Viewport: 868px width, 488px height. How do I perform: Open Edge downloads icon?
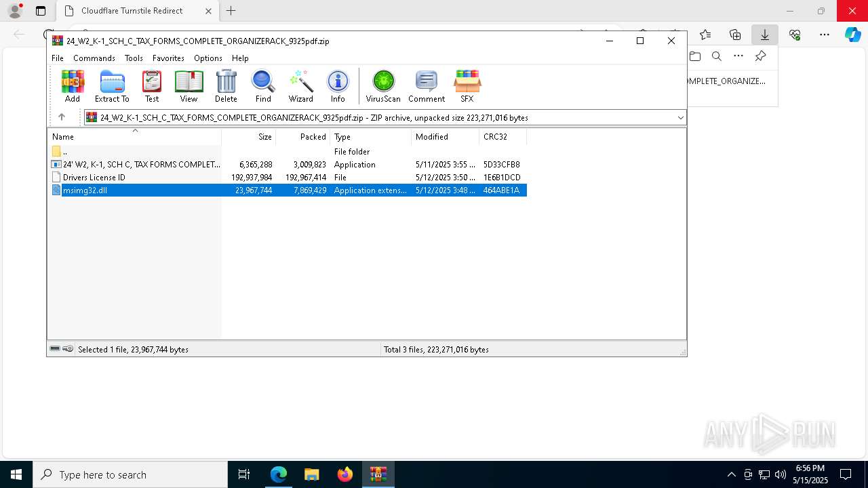(x=765, y=35)
